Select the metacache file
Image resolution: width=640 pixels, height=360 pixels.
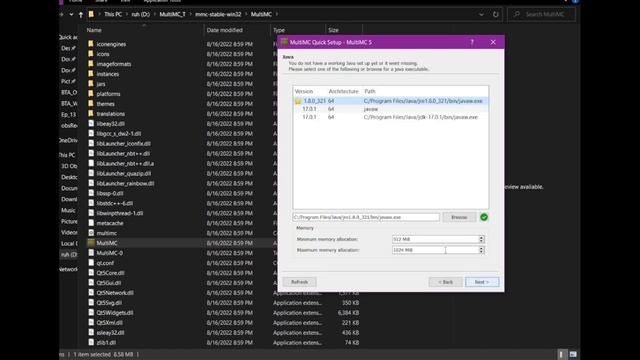click(110, 223)
